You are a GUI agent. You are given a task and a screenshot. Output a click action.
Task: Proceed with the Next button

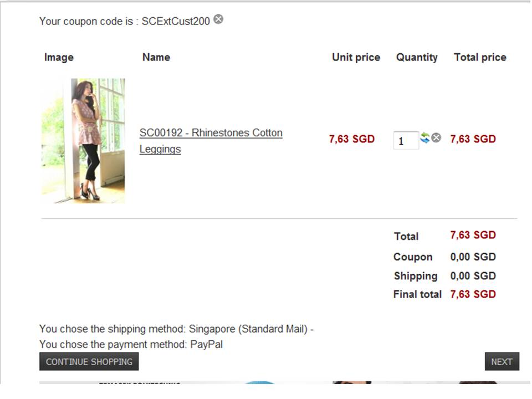[502, 361]
